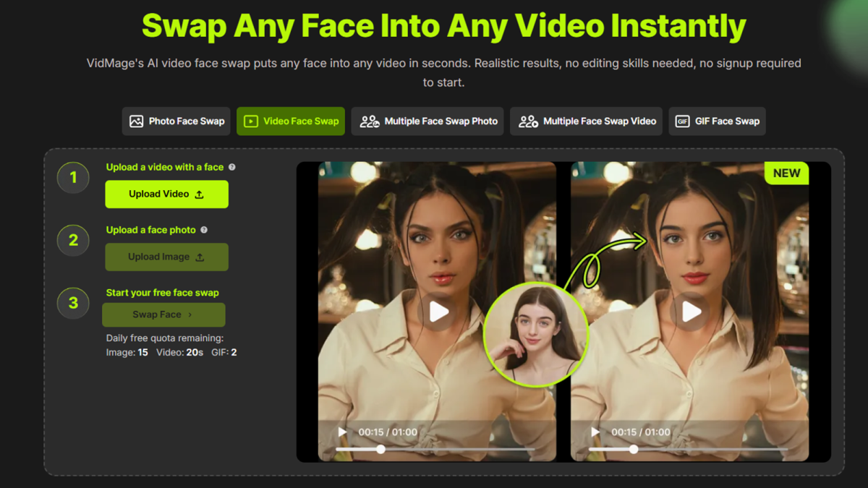
Task: Click the 00:15 / 01:00 time on original video
Action: click(388, 432)
